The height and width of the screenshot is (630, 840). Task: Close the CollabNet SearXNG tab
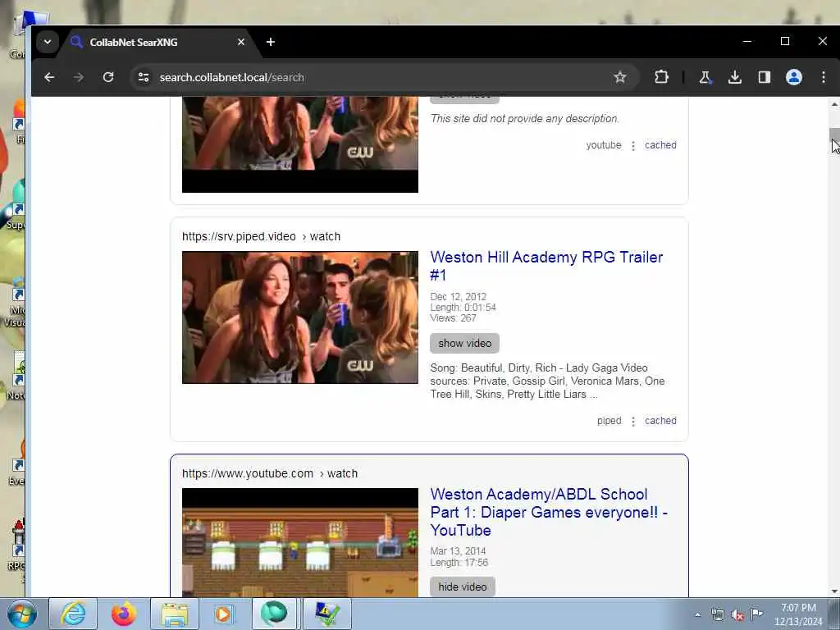coord(240,42)
